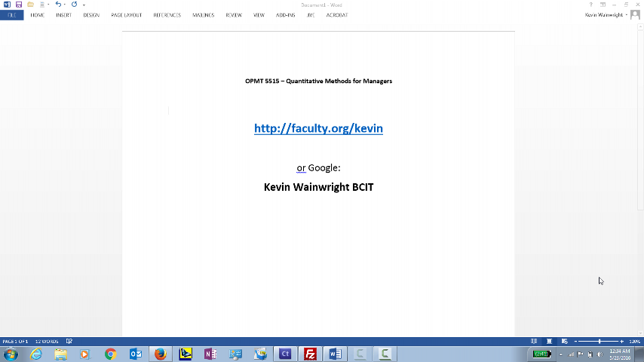Switch to Web Layout view icon
This screenshot has width=644, height=362.
pyautogui.click(x=564, y=342)
